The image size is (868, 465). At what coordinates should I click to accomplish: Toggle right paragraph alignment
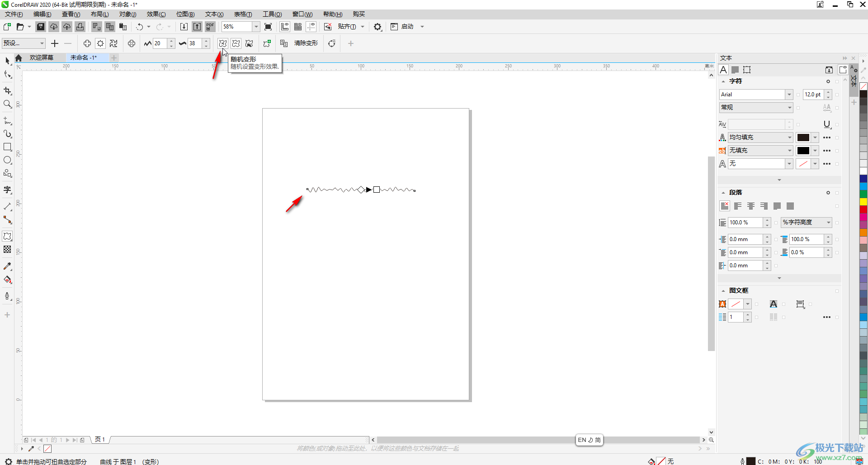764,206
